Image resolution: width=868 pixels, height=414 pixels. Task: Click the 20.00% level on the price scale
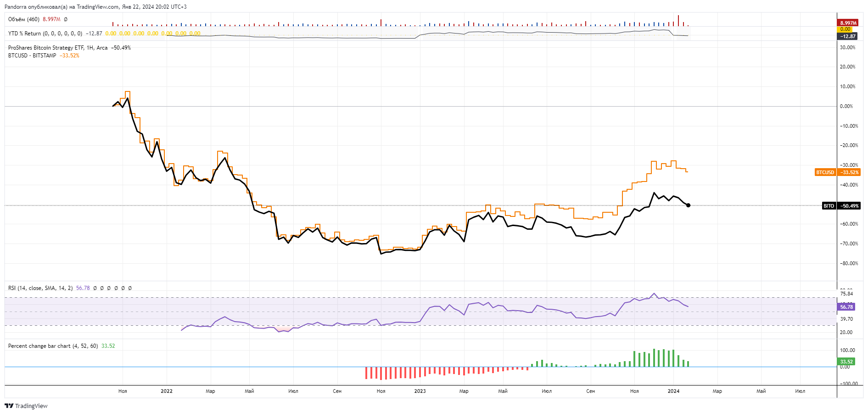(847, 67)
